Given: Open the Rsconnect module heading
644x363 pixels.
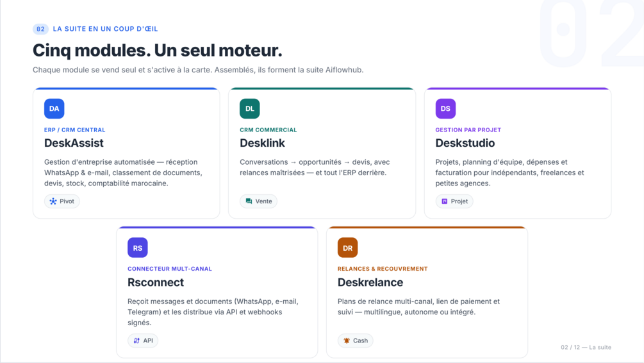Looking at the screenshot, I should (x=156, y=282).
